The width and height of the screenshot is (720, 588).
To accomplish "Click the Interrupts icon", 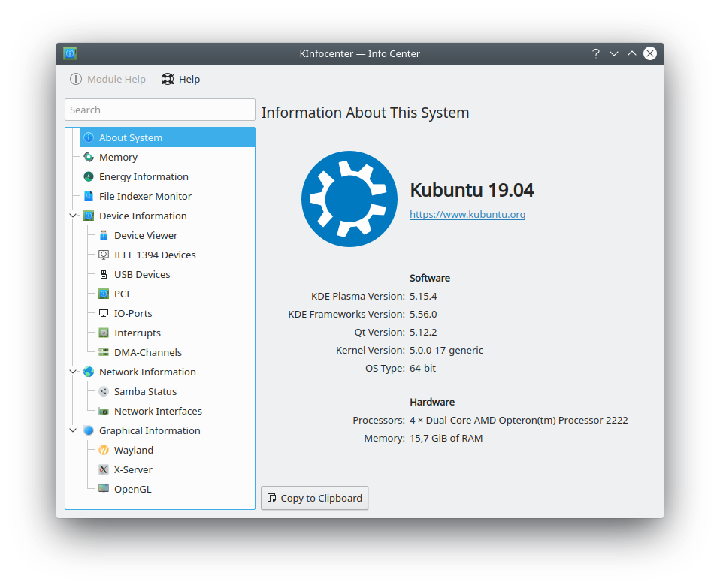I will tap(104, 333).
